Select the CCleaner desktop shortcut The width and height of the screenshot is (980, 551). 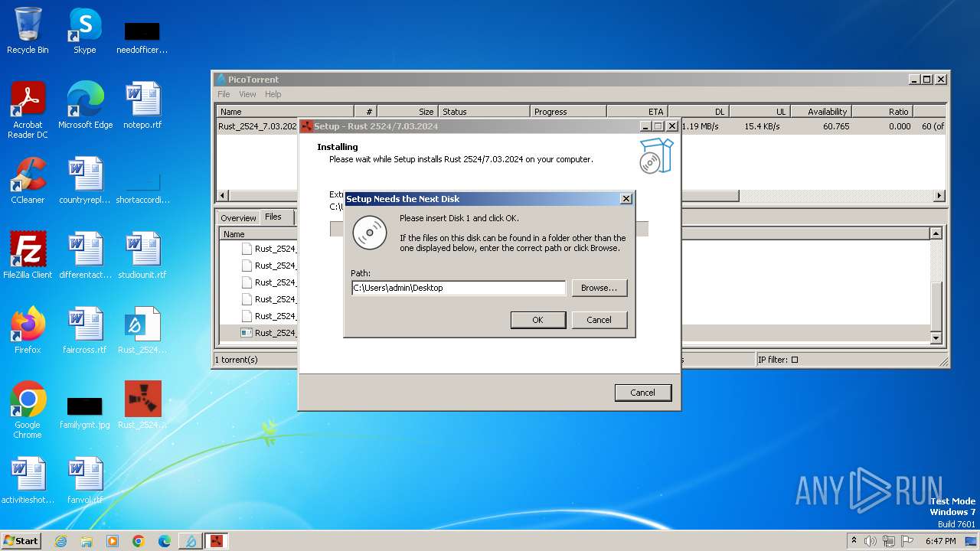(28, 181)
